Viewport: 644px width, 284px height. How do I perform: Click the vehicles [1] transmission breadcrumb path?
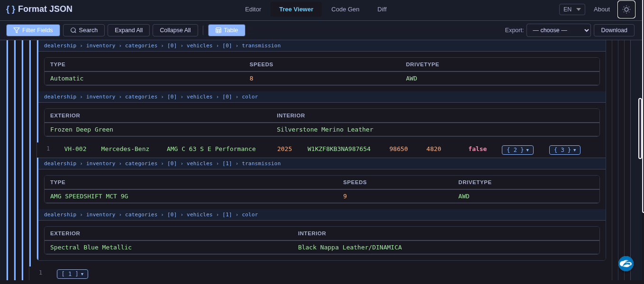click(x=162, y=163)
